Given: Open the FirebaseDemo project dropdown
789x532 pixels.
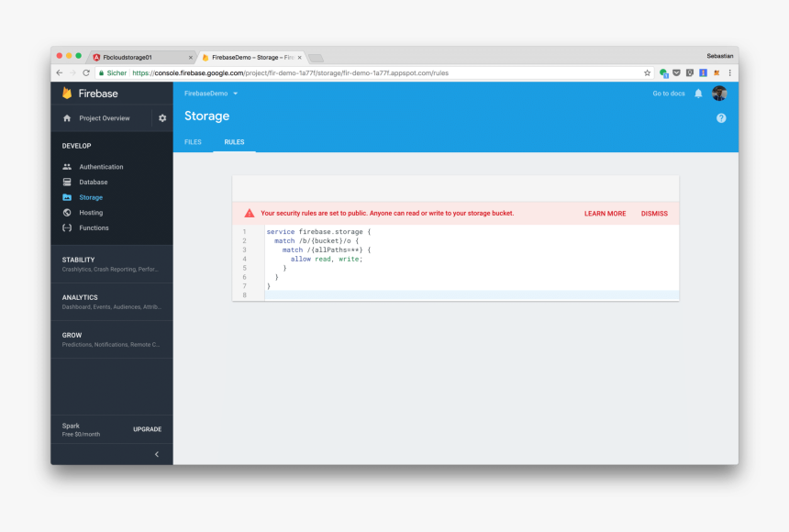Looking at the screenshot, I should 209,93.
